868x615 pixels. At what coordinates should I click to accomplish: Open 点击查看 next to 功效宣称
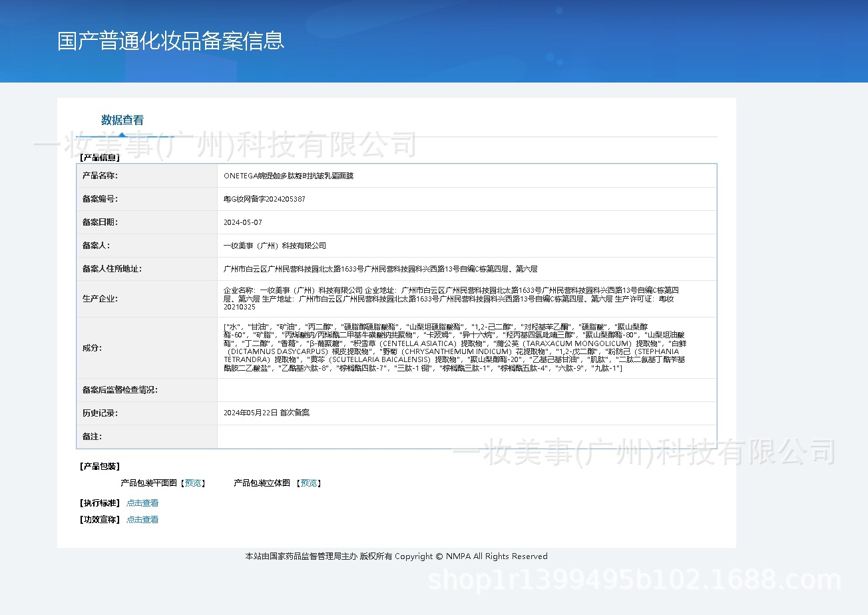coord(142,520)
